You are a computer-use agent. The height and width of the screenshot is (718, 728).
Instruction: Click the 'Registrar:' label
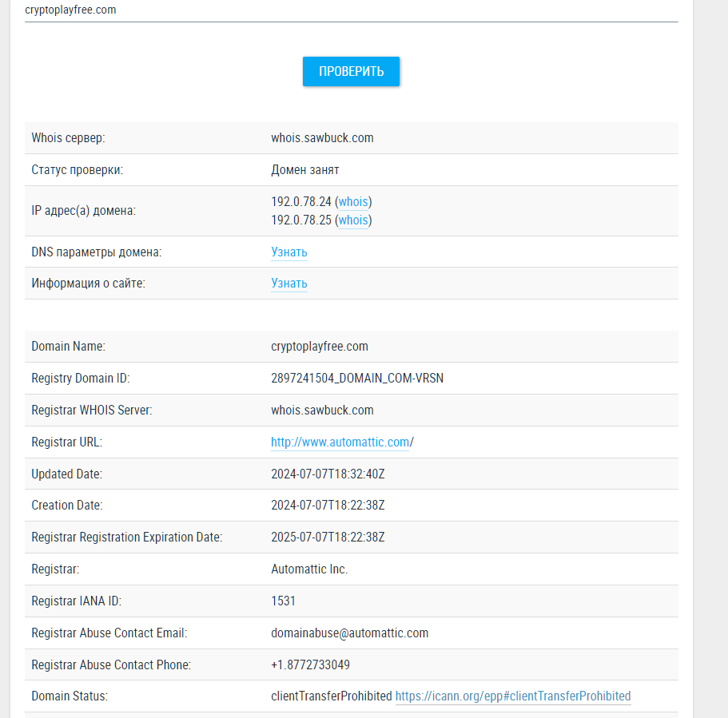tap(55, 569)
